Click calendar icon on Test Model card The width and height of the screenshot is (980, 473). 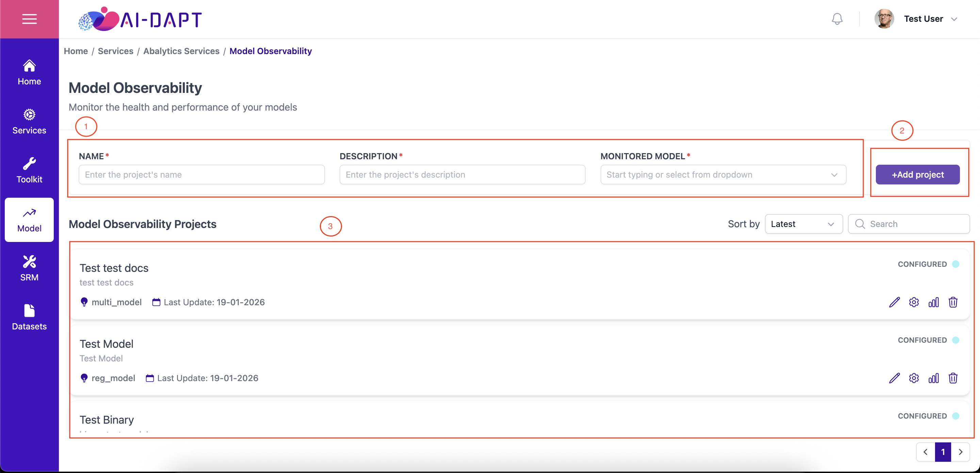(150, 378)
